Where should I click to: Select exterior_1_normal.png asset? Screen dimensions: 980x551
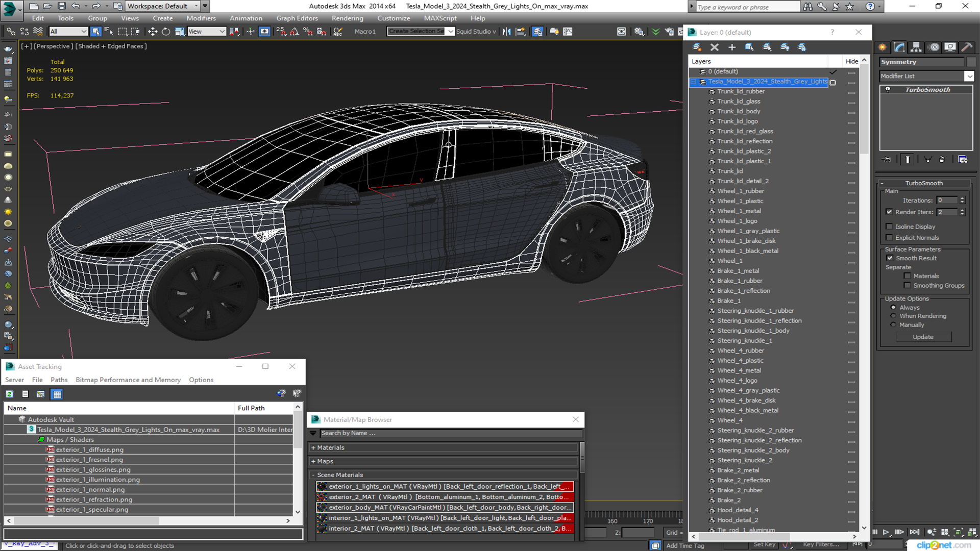[90, 489]
